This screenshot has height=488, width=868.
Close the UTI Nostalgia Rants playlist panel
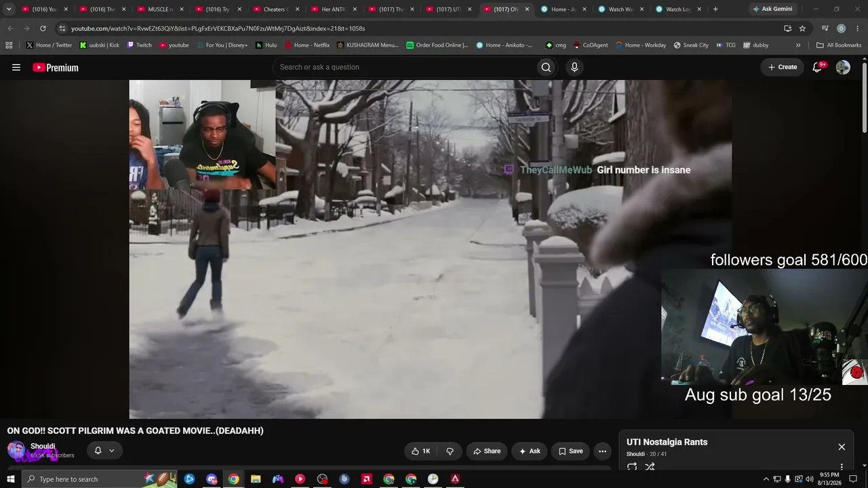point(842,447)
